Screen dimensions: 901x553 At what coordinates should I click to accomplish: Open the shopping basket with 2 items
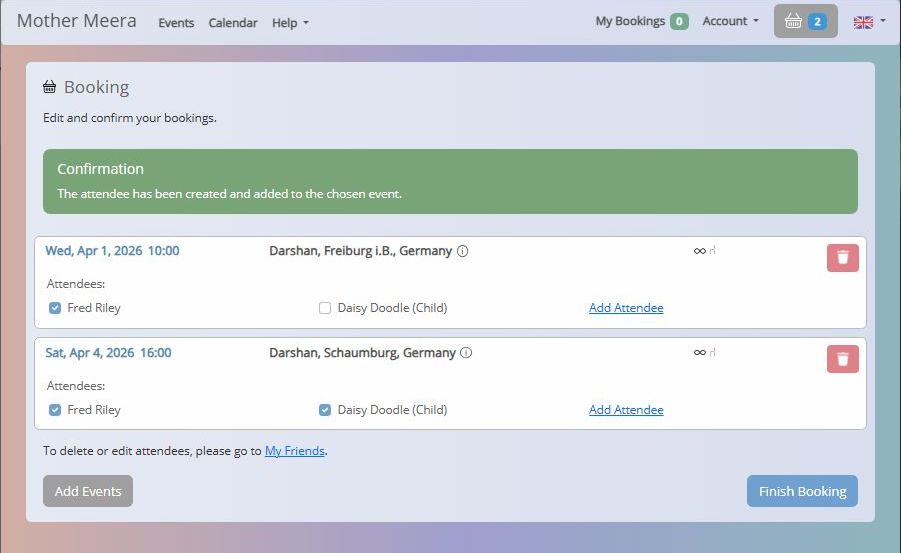click(805, 21)
